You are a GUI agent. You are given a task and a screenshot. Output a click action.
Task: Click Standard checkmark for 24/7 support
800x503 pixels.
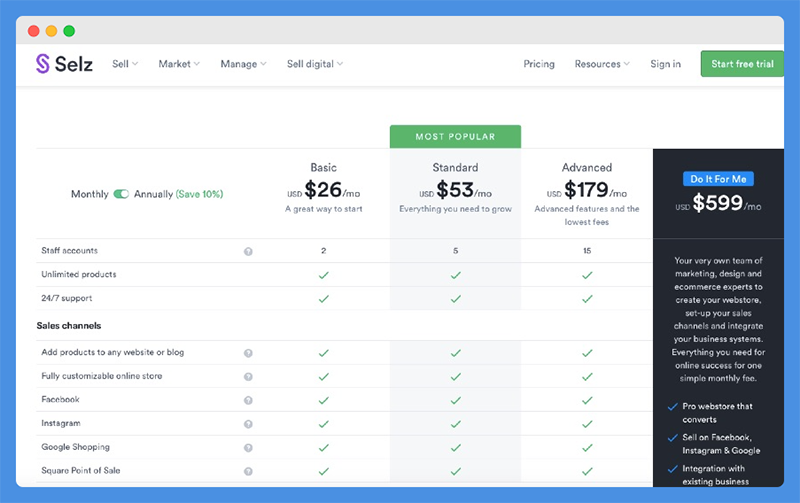click(x=456, y=299)
